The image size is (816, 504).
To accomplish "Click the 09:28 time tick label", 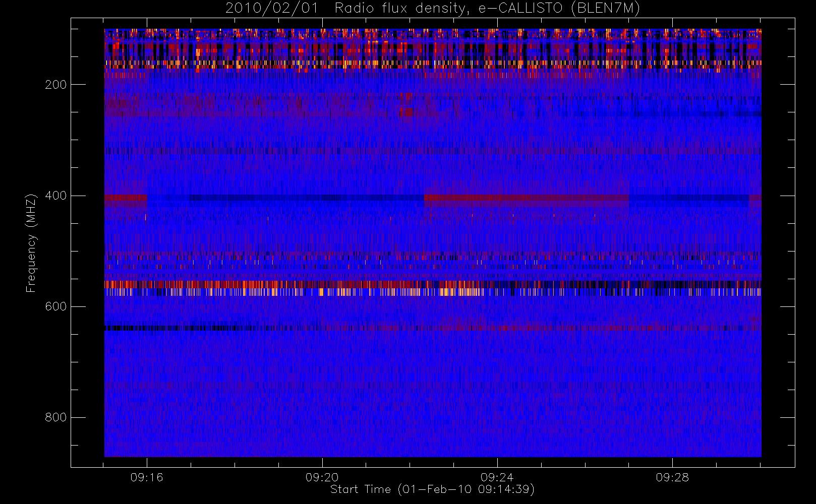I will (x=672, y=477).
